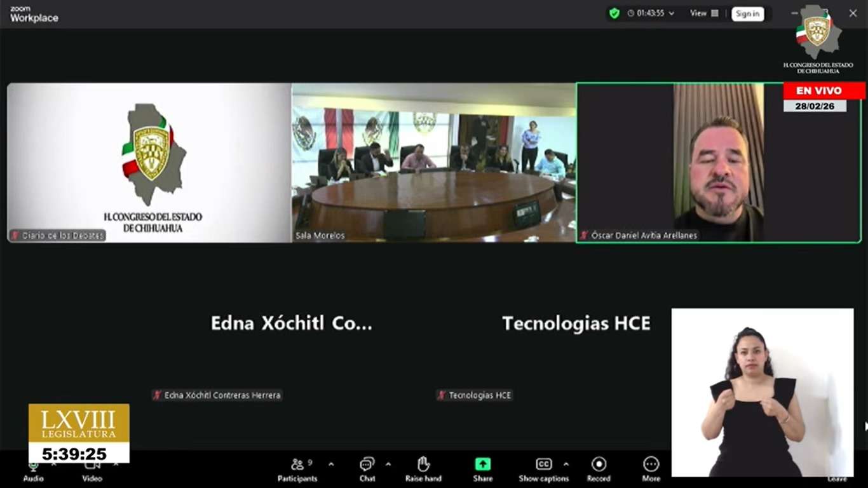Viewport: 868px width, 488px height.
Task: Open the View layout menu
Action: [704, 13]
